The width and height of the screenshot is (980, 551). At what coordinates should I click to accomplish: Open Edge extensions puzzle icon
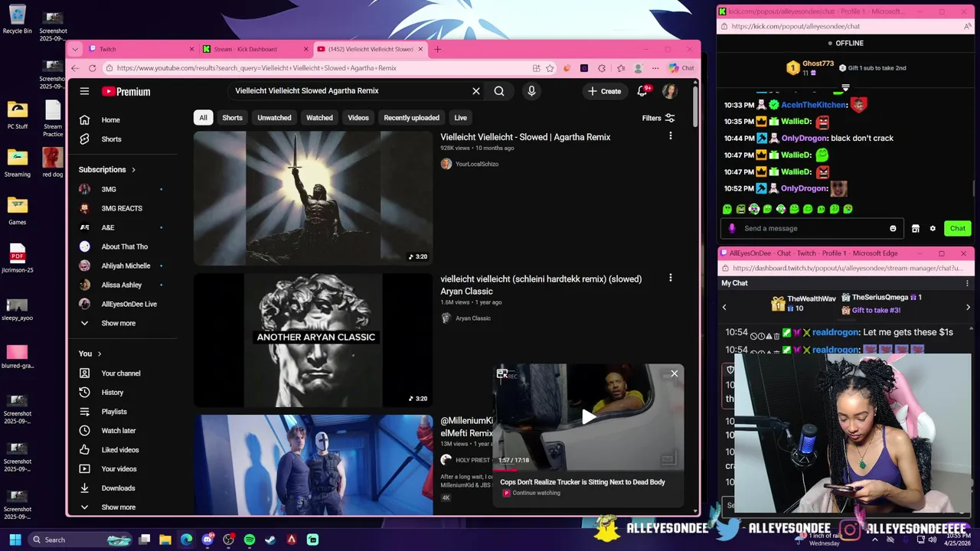pyautogui.click(x=602, y=68)
